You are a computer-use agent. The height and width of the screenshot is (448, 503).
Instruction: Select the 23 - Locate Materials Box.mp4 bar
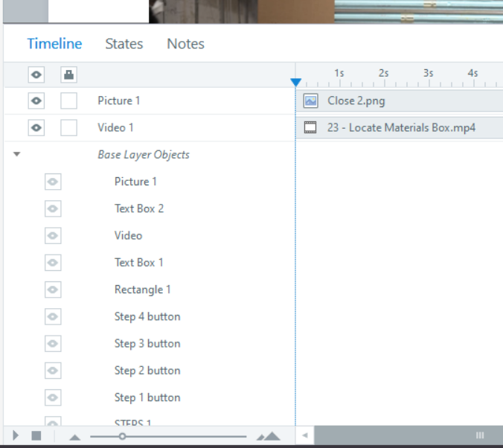400,128
